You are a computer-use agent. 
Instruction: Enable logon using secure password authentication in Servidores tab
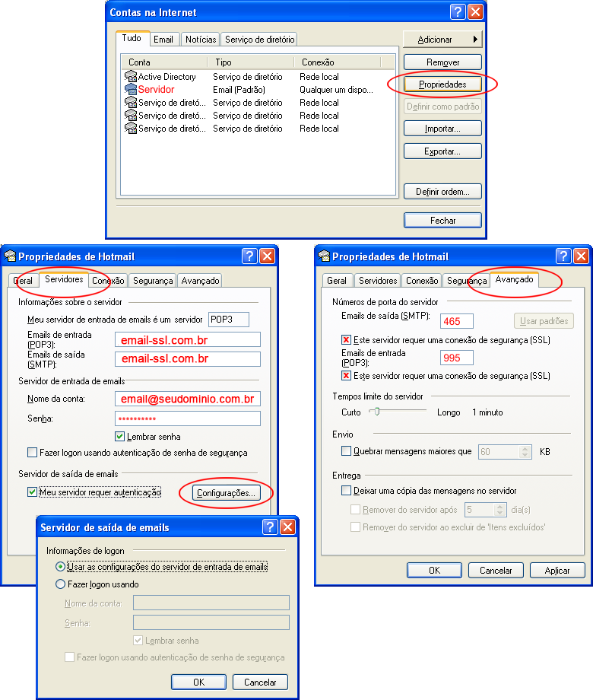[32, 452]
